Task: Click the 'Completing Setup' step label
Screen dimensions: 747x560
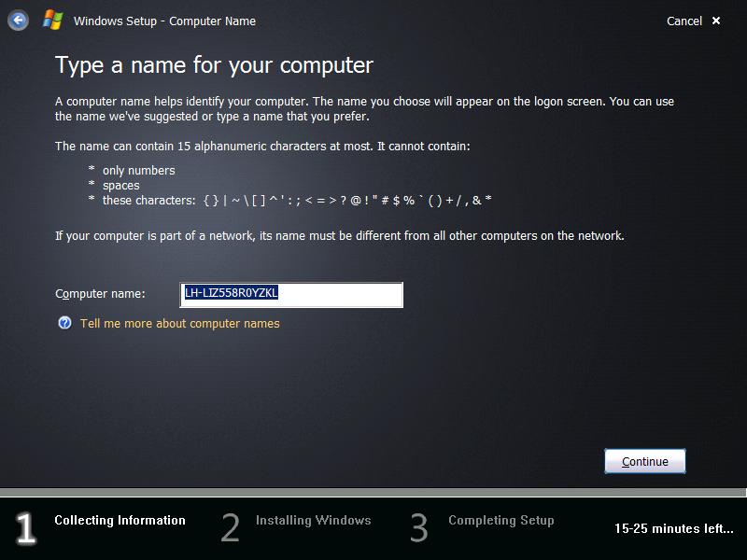Action: (501, 520)
